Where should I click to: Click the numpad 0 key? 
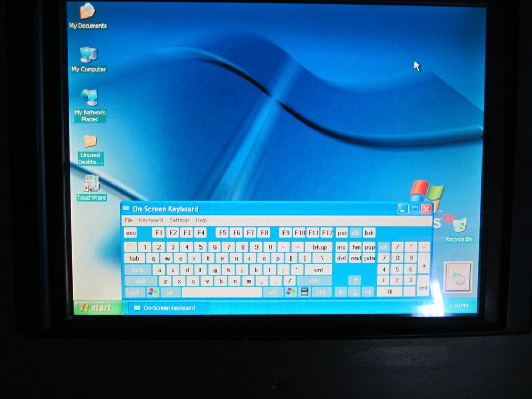tap(390, 292)
